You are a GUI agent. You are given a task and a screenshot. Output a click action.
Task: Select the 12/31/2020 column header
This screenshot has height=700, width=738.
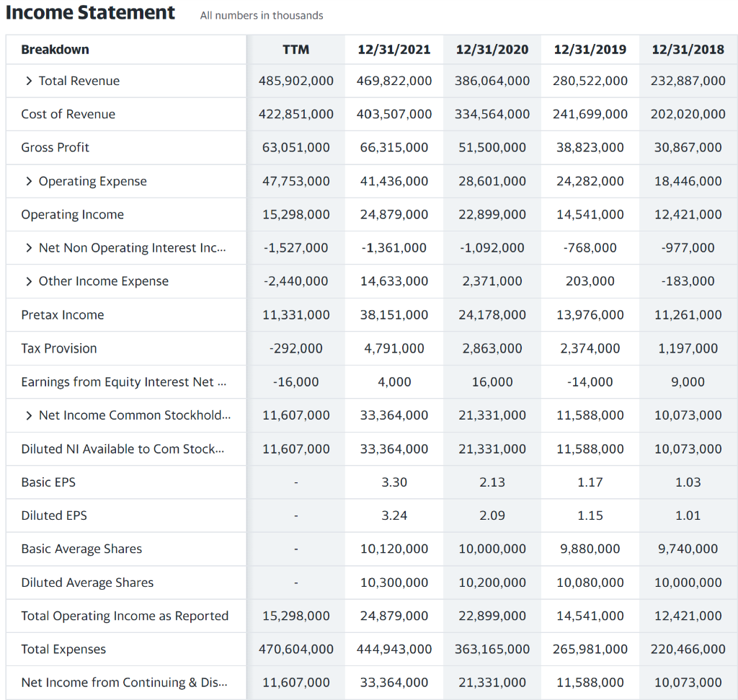pyautogui.click(x=492, y=49)
